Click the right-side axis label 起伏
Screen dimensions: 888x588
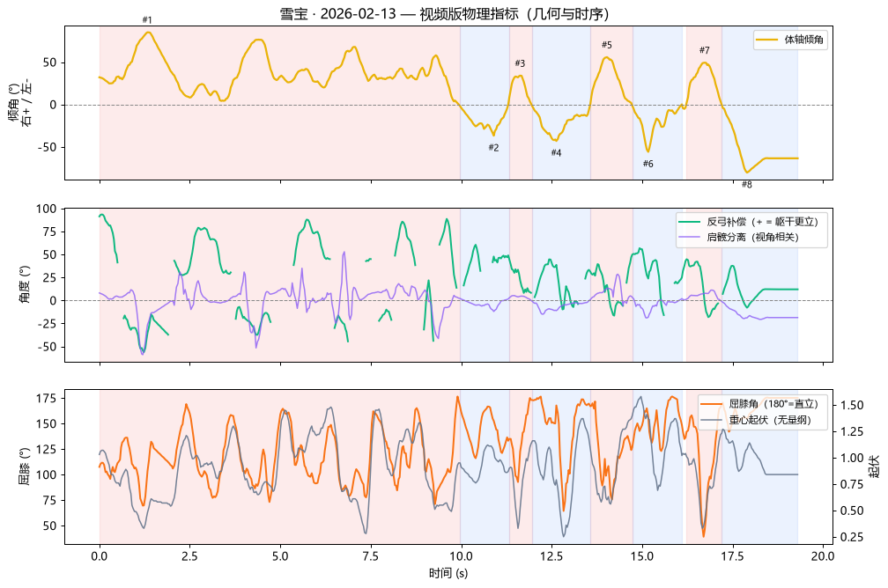click(875, 467)
